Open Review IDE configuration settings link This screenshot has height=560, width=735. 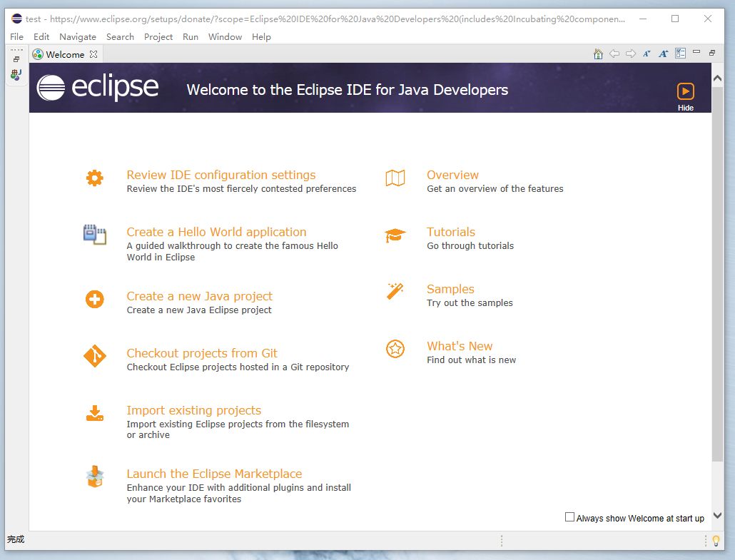click(x=220, y=175)
